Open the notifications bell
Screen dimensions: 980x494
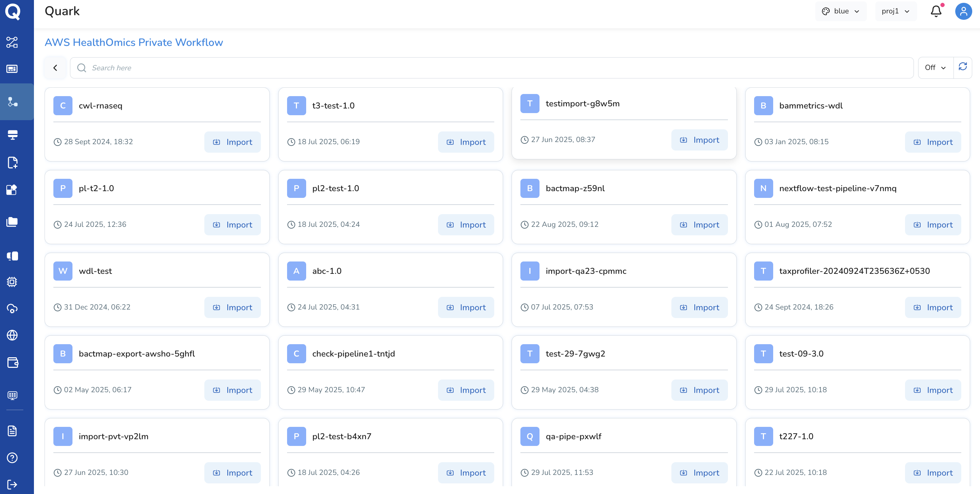936,11
